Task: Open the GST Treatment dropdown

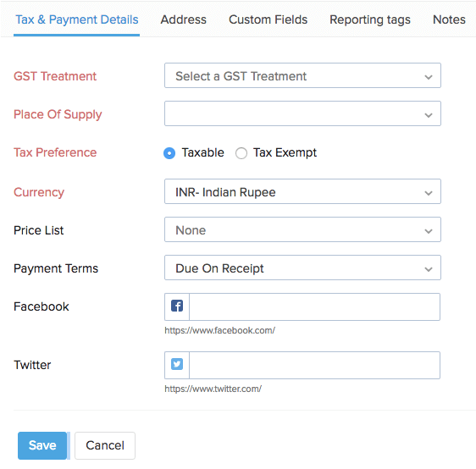Action: point(302,75)
